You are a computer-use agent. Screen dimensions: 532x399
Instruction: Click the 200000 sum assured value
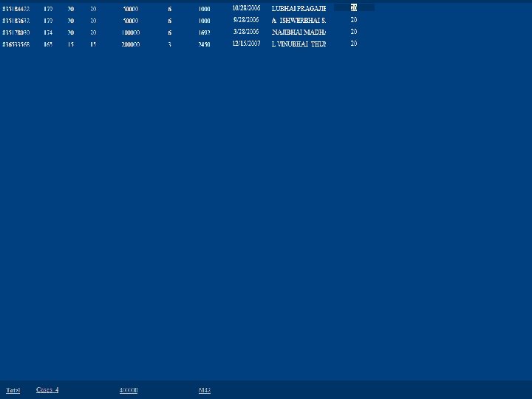pos(131,44)
